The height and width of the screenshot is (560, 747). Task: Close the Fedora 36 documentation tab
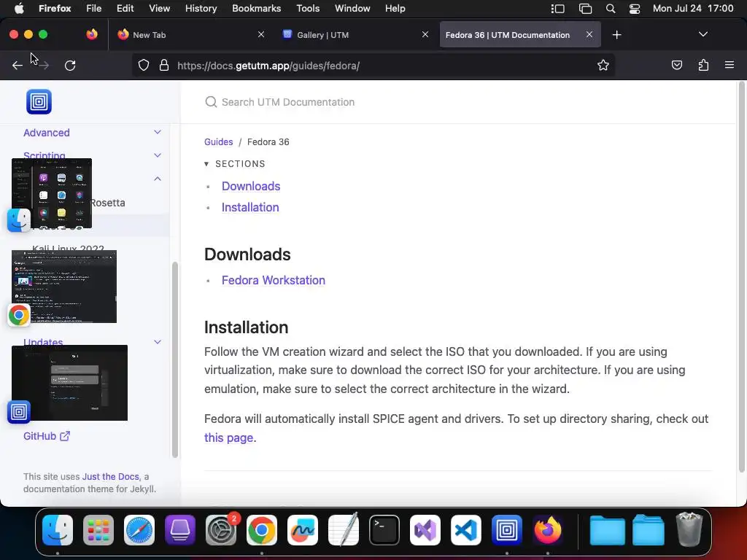[589, 34]
